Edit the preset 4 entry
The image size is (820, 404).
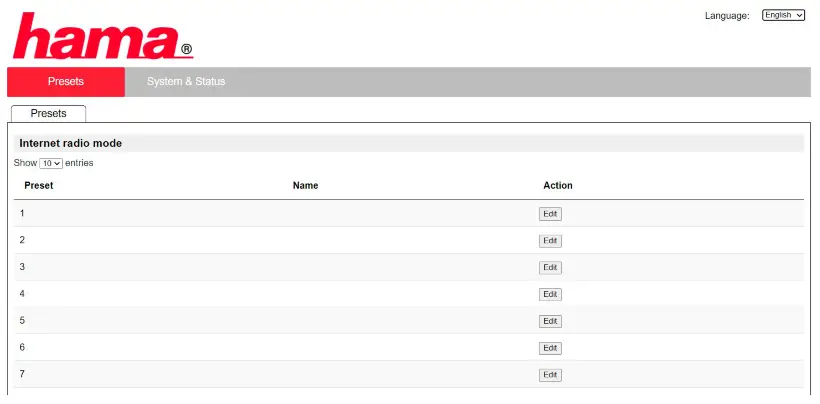click(550, 294)
